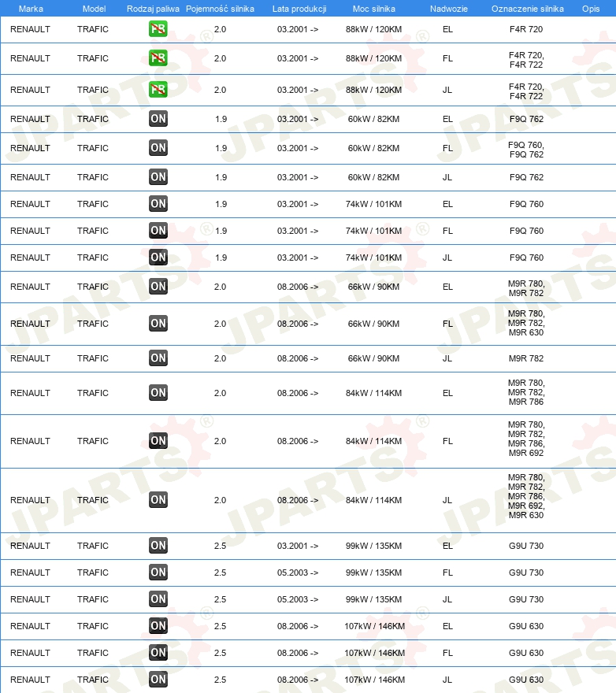The image size is (616, 693).
Task: Click the diesel ON icon in the 107kW FL row
Action: pos(158,653)
